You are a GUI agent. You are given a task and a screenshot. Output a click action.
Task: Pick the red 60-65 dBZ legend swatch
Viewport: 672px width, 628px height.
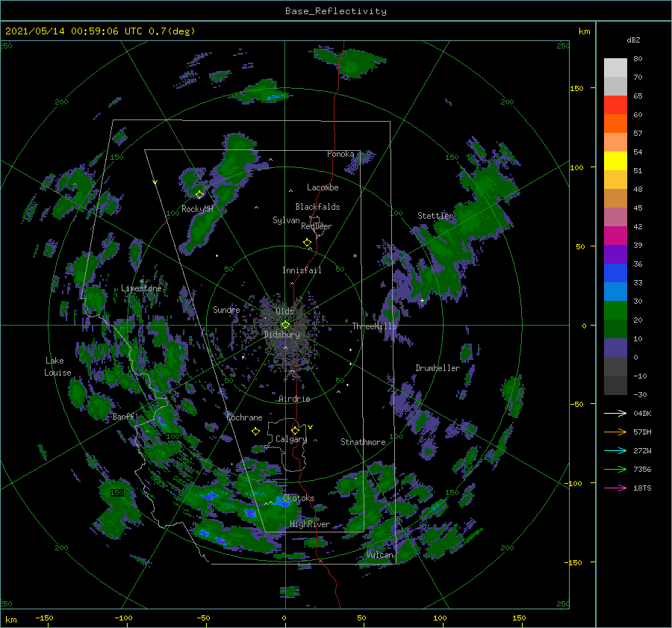(x=615, y=105)
